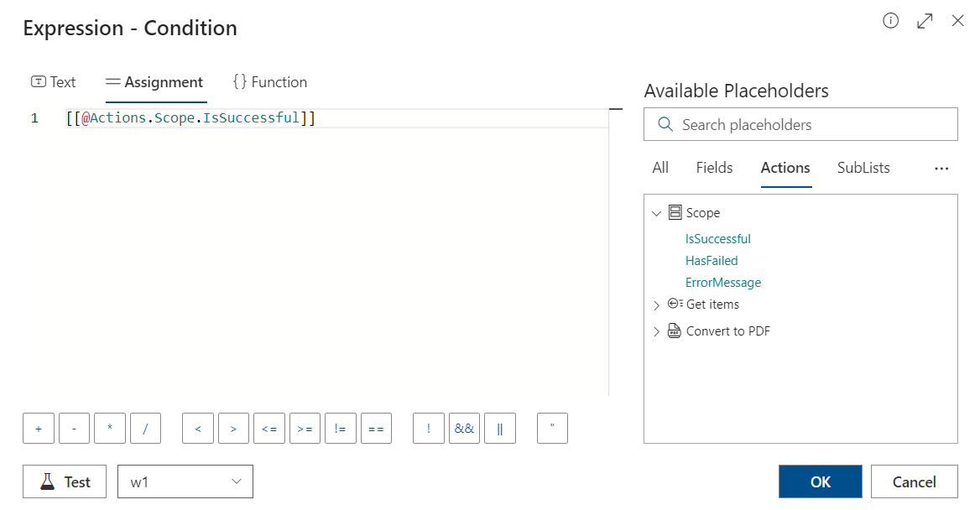Click the Search placeholders field
Viewport: 980px width, 510px height.
800,124
